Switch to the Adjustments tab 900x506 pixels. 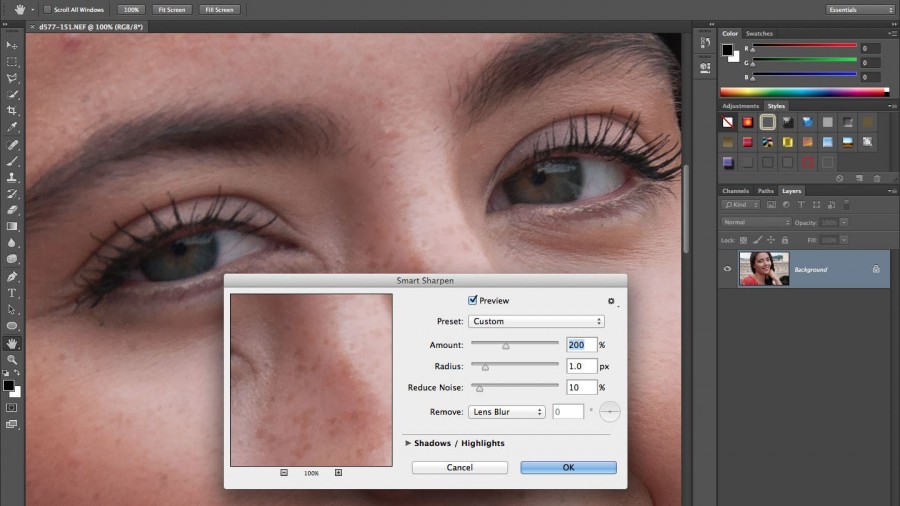(x=740, y=106)
